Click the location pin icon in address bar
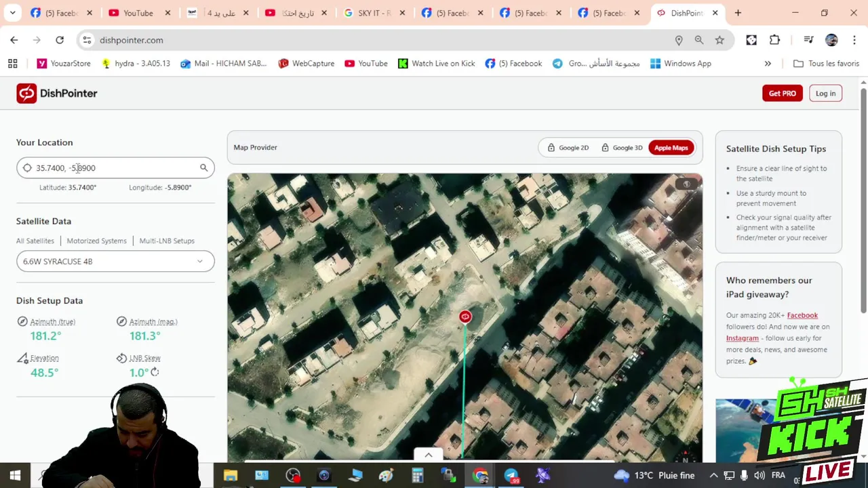Image resolution: width=868 pixels, height=488 pixels. pyautogui.click(x=679, y=40)
